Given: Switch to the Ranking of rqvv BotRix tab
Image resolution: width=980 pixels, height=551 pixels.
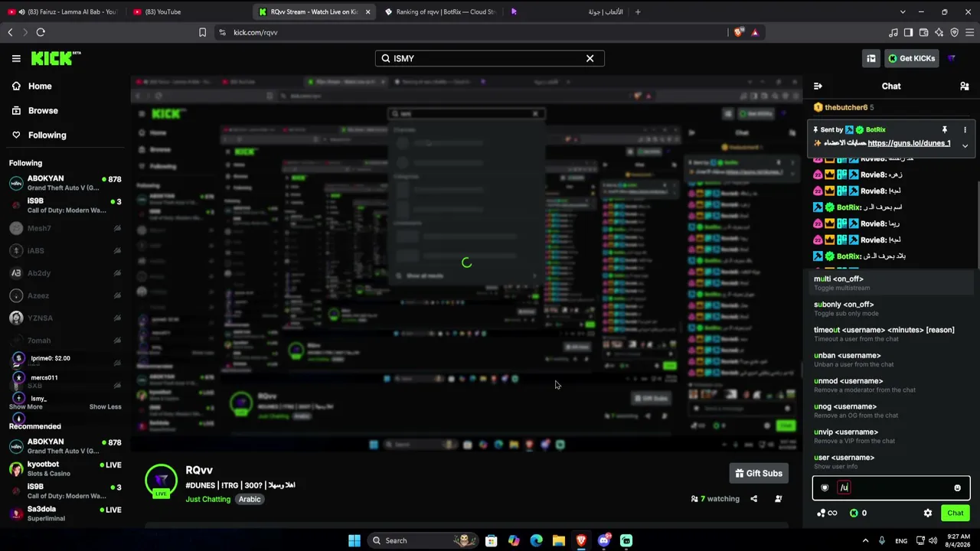Looking at the screenshot, I should [x=440, y=11].
